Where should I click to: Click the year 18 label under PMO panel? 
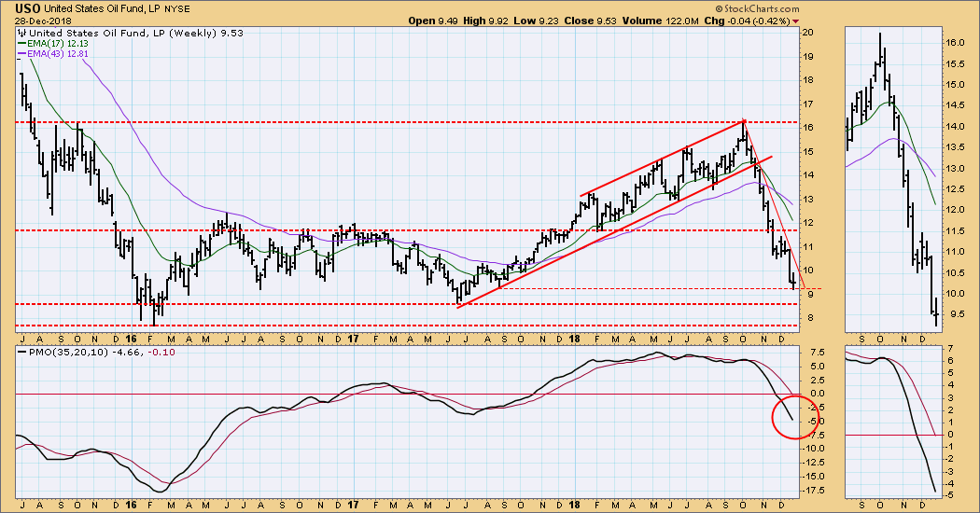click(x=574, y=505)
